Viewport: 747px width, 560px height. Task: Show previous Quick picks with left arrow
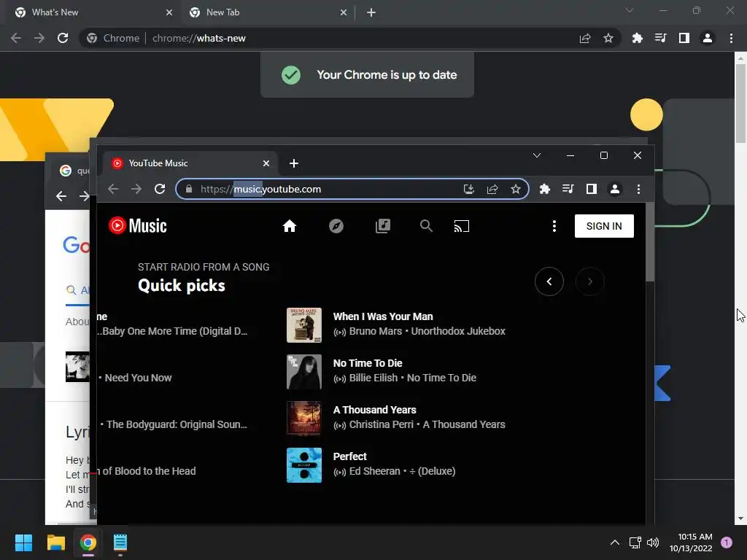pyautogui.click(x=549, y=281)
